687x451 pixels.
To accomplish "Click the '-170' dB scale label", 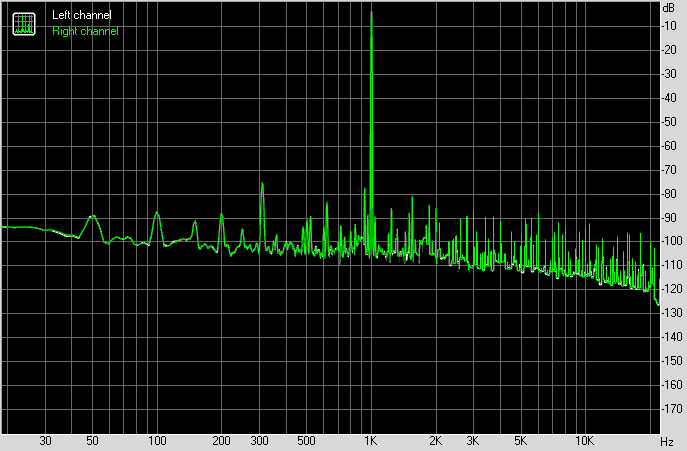I will point(672,408).
